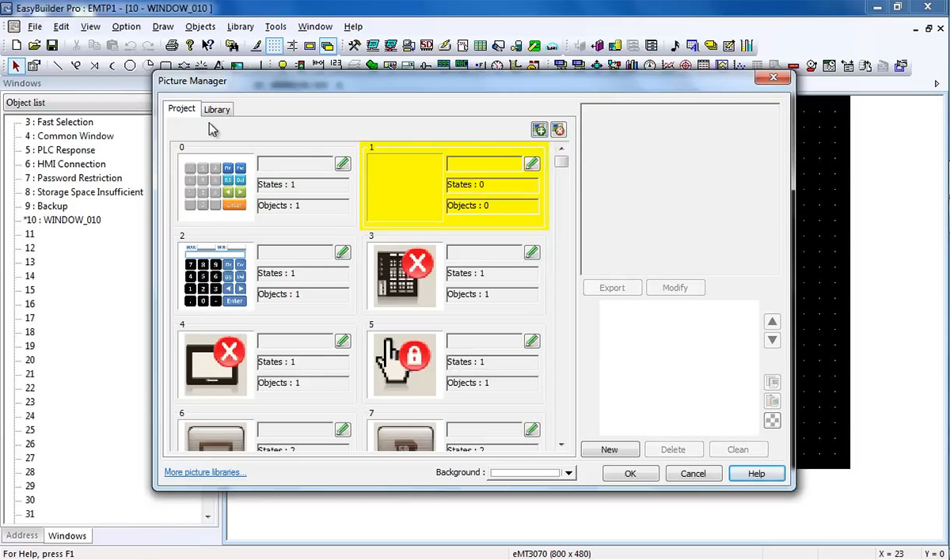
Task: Click the green pencil edit icon for picture 4
Action: (342, 341)
